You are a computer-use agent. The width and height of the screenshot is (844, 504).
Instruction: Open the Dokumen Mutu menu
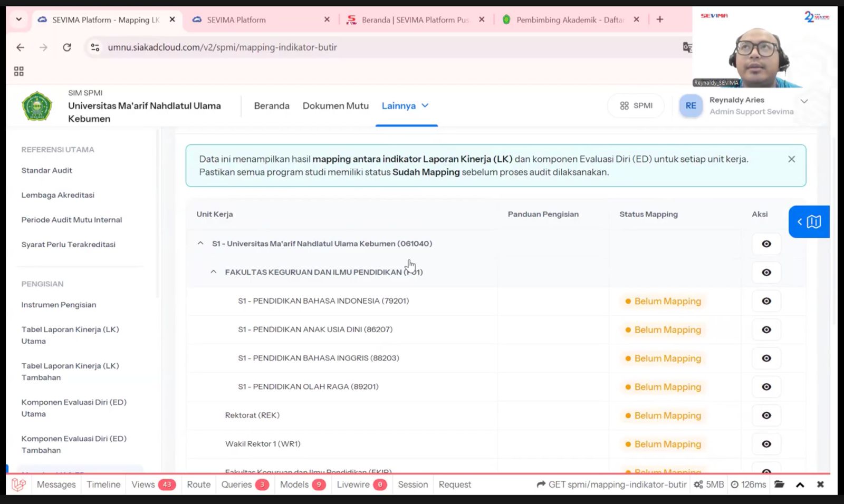pos(335,106)
